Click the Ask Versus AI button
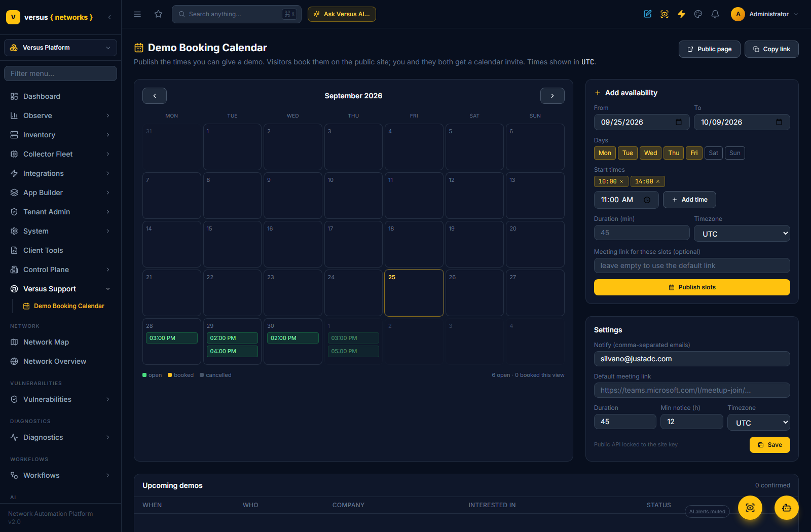811x532 pixels. click(x=342, y=14)
